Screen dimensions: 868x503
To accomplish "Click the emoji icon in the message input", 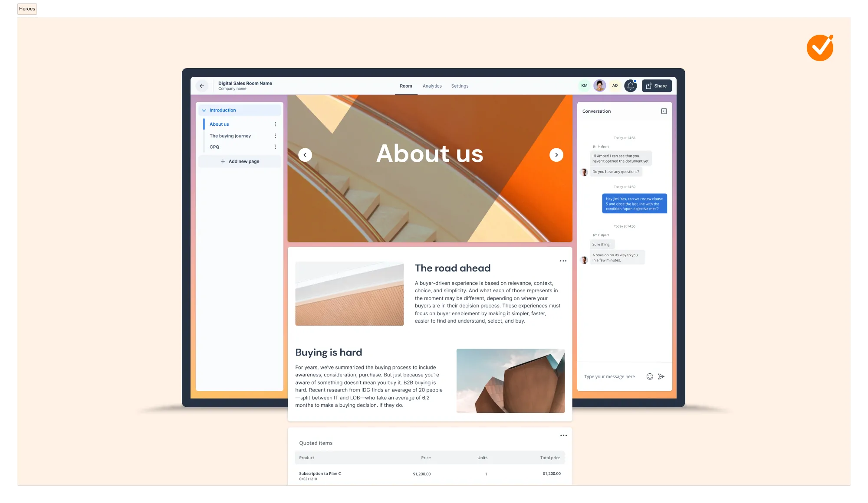I will tap(649, 376).
